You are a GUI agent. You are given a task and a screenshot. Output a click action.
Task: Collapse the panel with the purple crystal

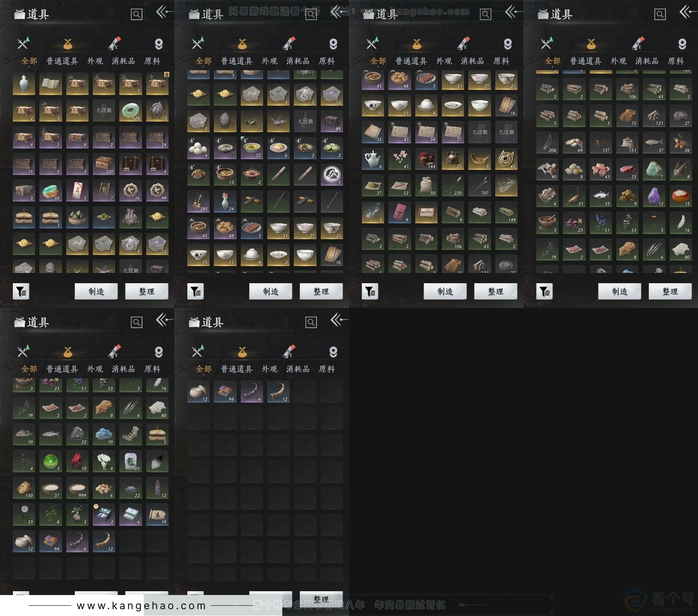[x=688, y=12]
